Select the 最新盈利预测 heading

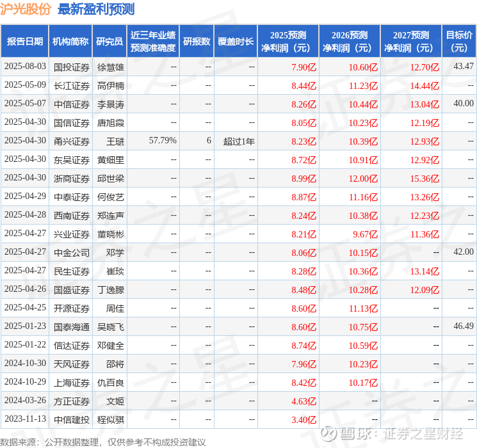[x=96, y=9]
